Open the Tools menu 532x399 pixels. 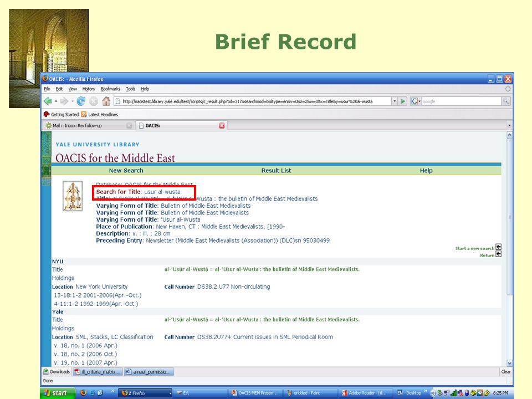(131, 89)
